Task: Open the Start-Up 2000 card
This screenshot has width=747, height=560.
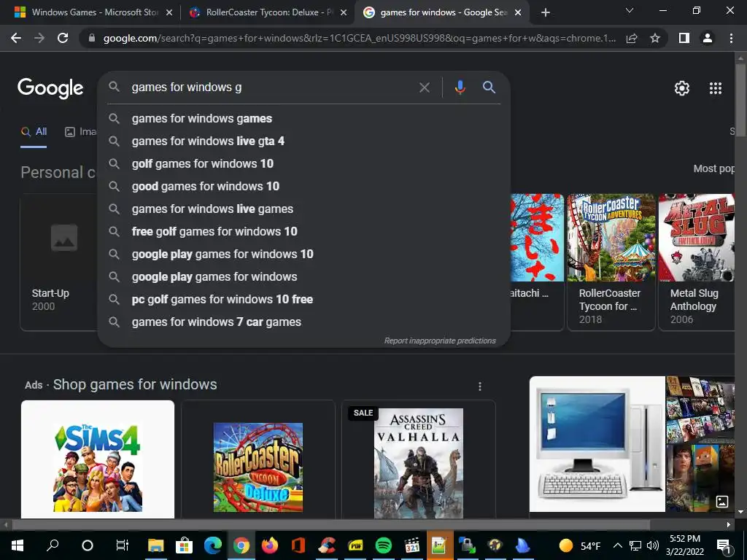Action: [58, 262]
